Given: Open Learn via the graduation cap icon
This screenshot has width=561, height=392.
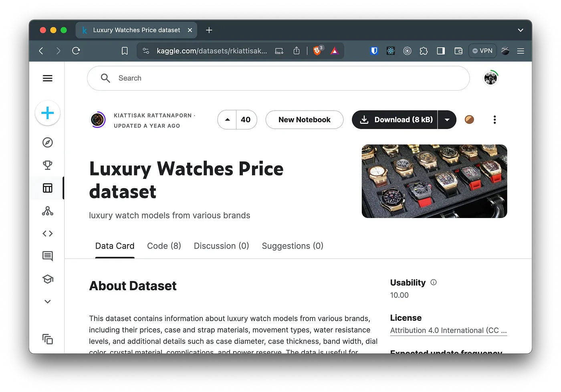Looking at the screenshot, I should coord(47,279).
